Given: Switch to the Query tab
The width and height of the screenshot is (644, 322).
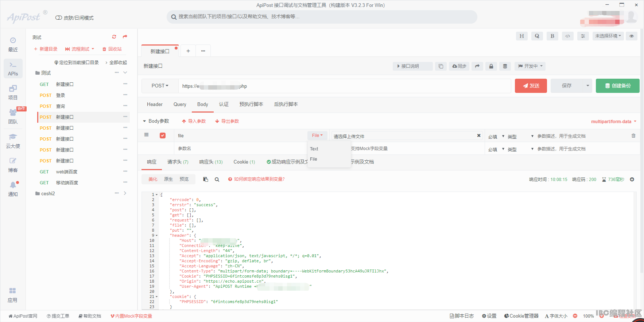Looking at the screenshot, I should (x=180, y=105).
